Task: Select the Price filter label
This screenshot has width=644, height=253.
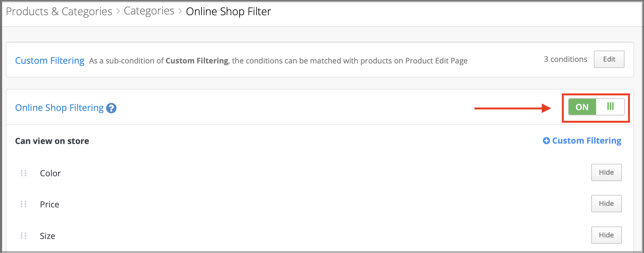Action: tap(49, 204)
